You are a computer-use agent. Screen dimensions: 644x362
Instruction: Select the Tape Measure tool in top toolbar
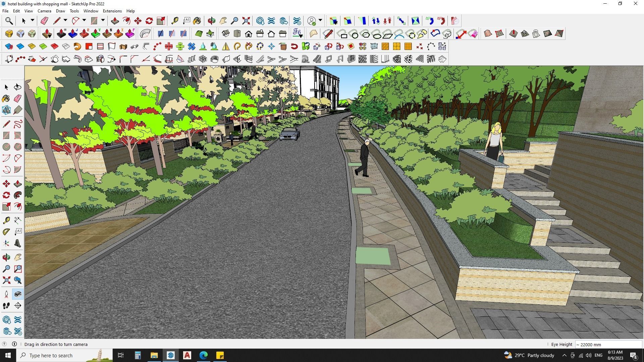click(x=175, y=21)
